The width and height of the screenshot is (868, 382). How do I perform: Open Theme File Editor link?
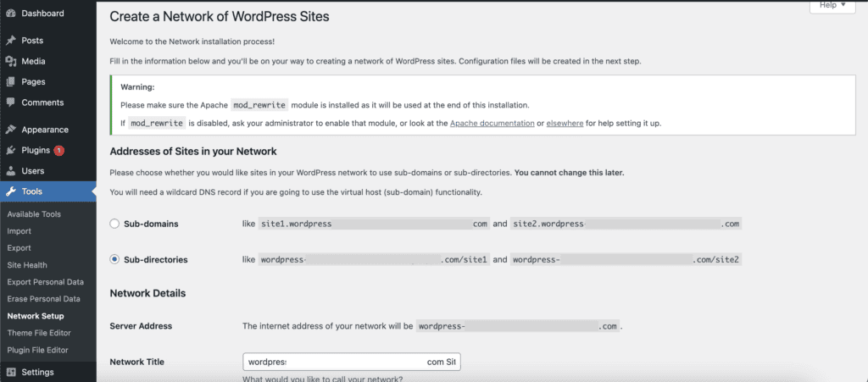click(x=39, y=334)
